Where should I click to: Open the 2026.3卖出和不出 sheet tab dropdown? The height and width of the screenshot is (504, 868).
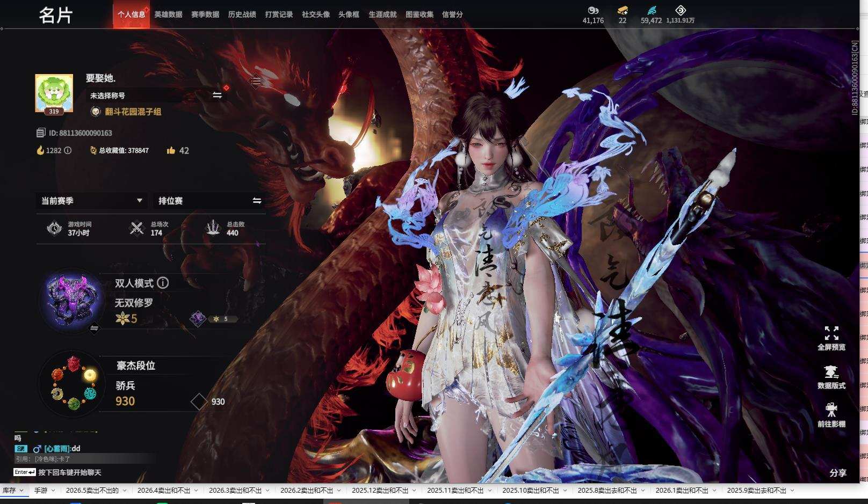tap(267, 491)
